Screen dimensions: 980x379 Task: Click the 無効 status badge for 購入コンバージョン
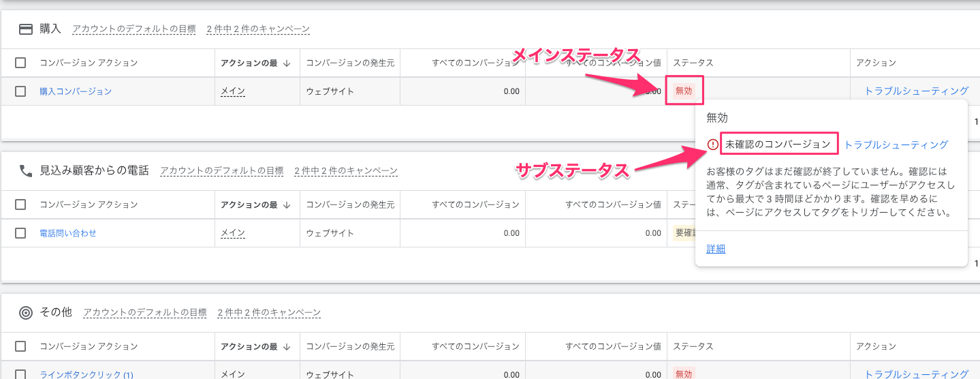click(683, 91)
